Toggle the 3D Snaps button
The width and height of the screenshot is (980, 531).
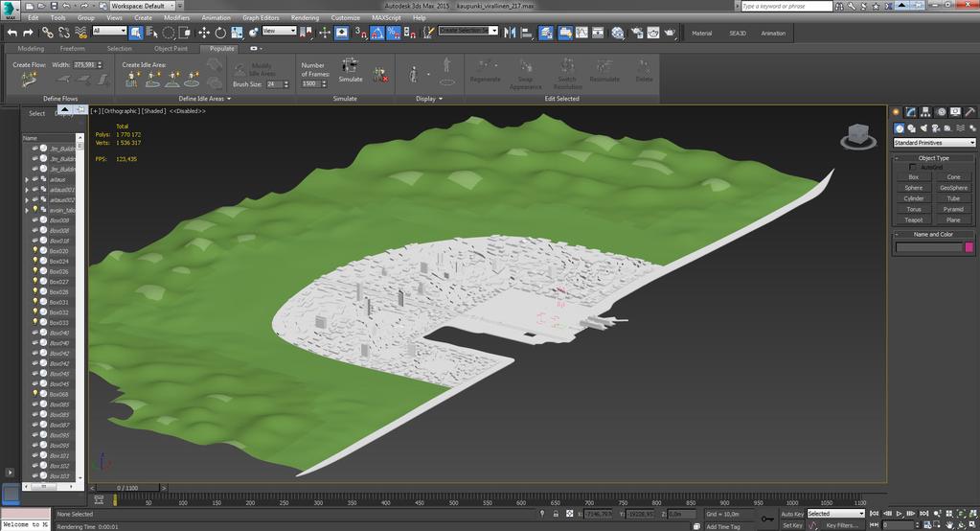tap(360, 33)
